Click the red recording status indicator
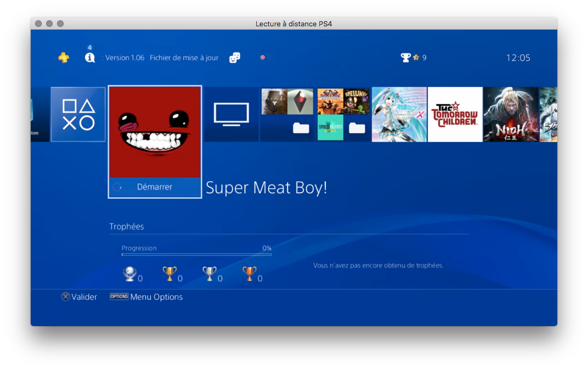 (263, 58)
